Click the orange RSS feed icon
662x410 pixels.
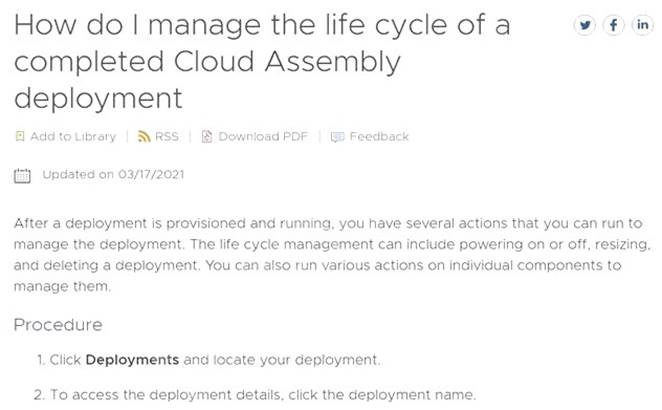coord(144,137)
